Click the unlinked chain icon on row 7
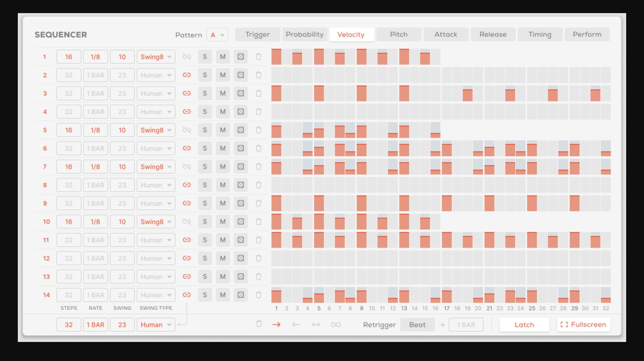This screenshot has width=644, height=361. pyautogui.click(x=186, y=167)
